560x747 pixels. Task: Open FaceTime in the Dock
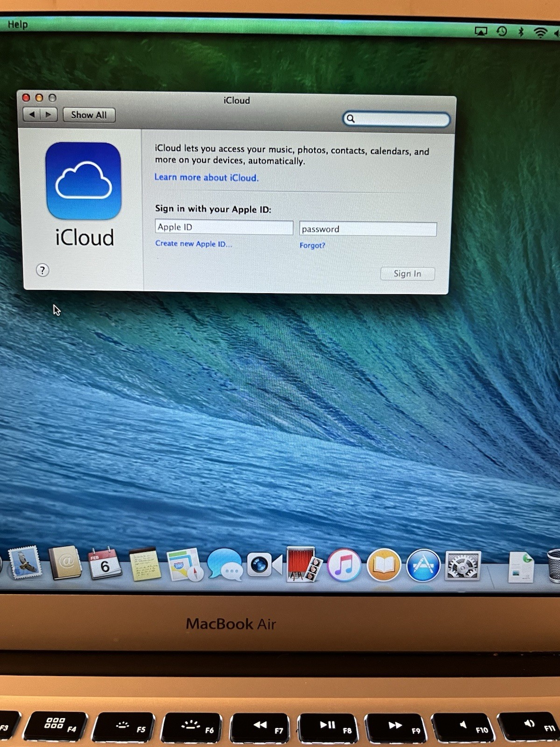pyautogui.click(x=264, y=565)
